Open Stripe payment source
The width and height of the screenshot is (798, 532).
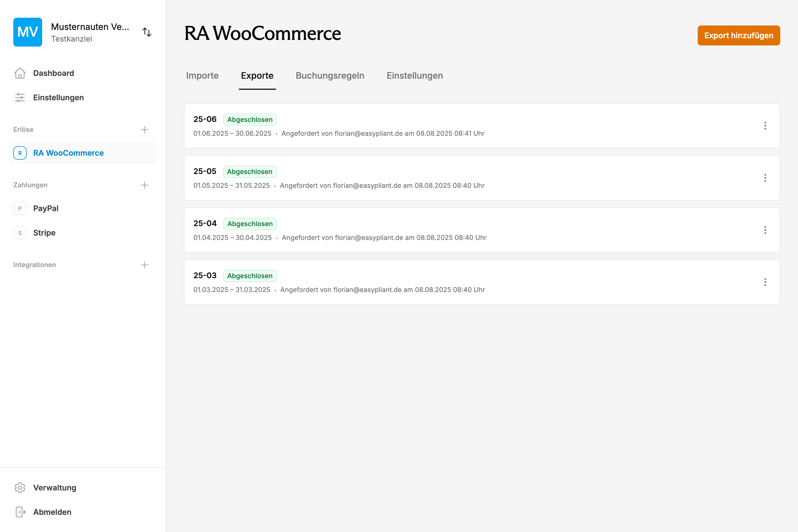point(44,233)
